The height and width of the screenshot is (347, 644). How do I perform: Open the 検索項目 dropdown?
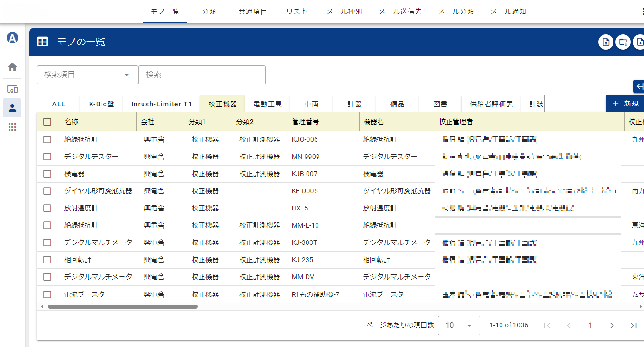click(x=87, y=75)
